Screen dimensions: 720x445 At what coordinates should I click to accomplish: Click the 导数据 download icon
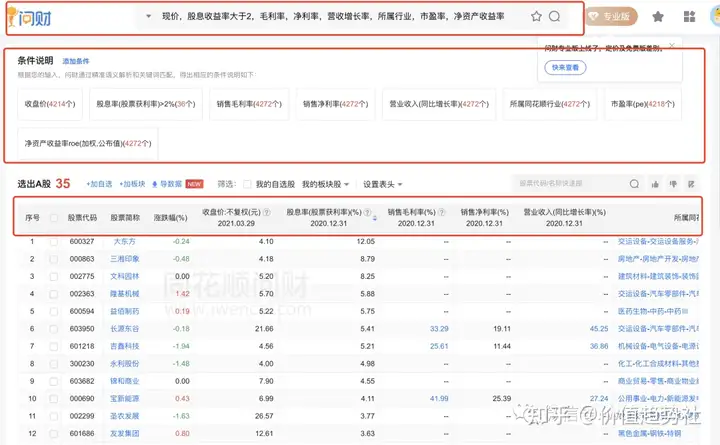[155, 184]
